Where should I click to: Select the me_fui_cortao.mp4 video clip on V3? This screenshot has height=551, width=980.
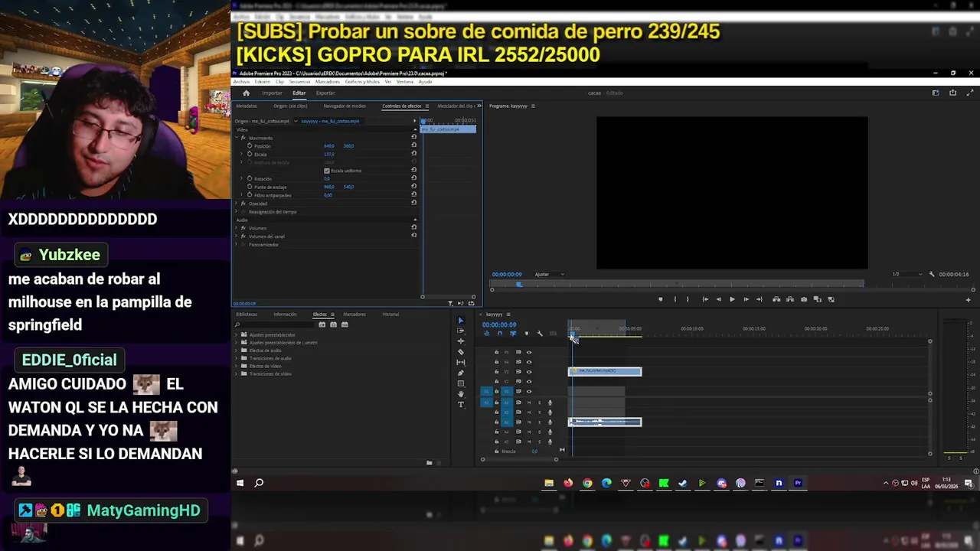pos(605,371)
